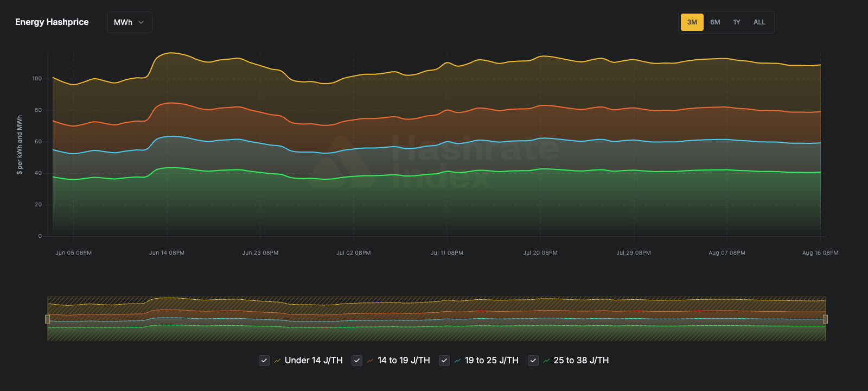868x391 pixels.
Task: Click the Jul 02 08PM axis label
Action: [x=354, y=253]
